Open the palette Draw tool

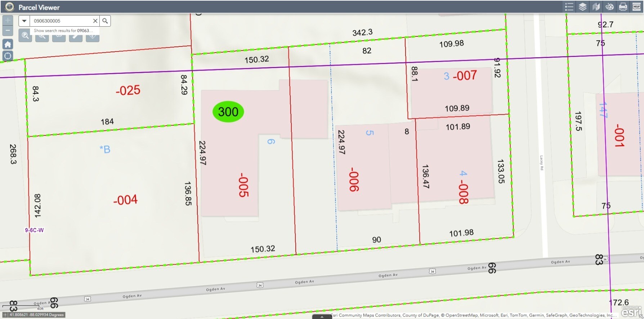[x=609, y=7]
